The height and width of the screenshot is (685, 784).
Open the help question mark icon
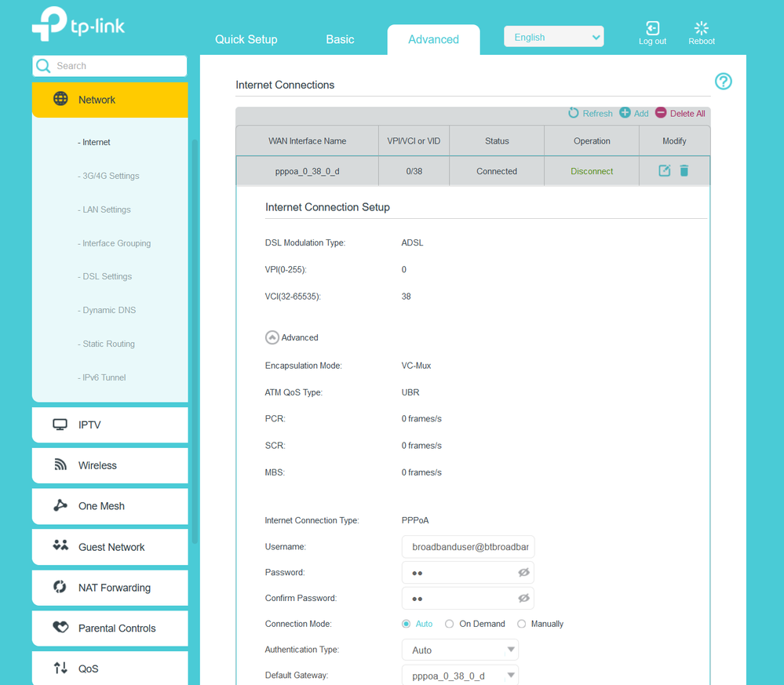point(723,81)
